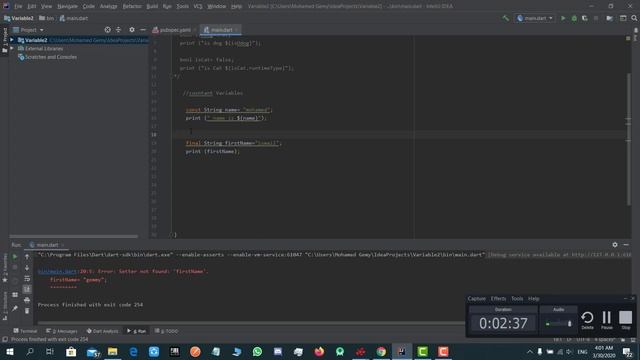Click the Windows Start button

point(9,351)
